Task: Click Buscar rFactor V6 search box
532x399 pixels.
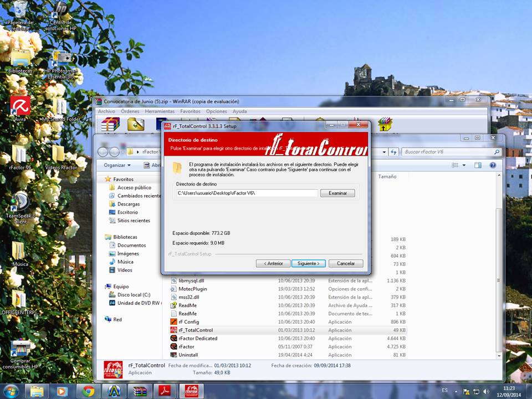Action: coord(451,152)
